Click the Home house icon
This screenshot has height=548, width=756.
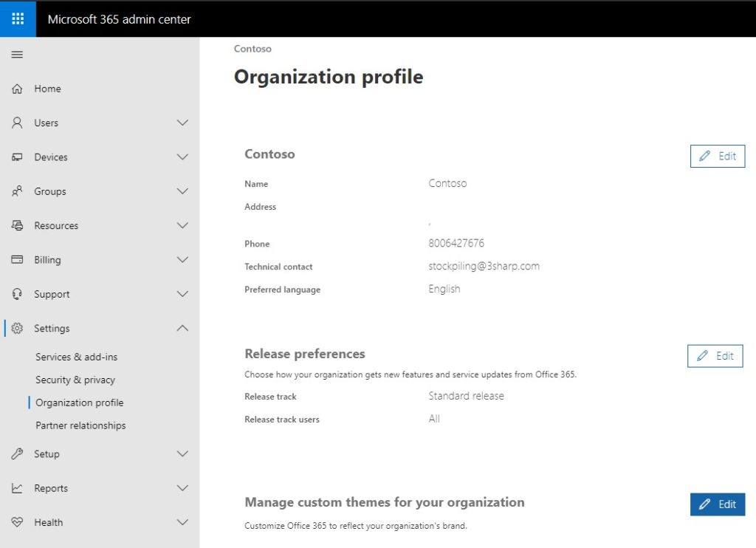17,89
